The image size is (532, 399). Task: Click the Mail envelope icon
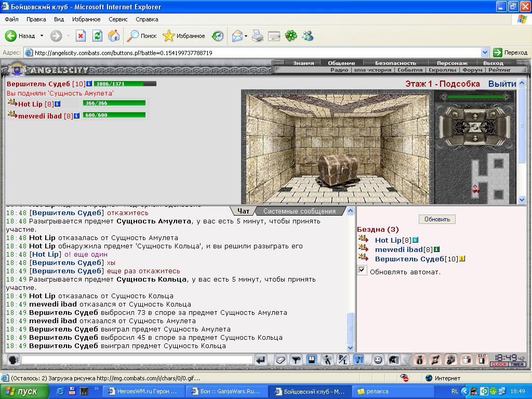[x=237, y=36]
